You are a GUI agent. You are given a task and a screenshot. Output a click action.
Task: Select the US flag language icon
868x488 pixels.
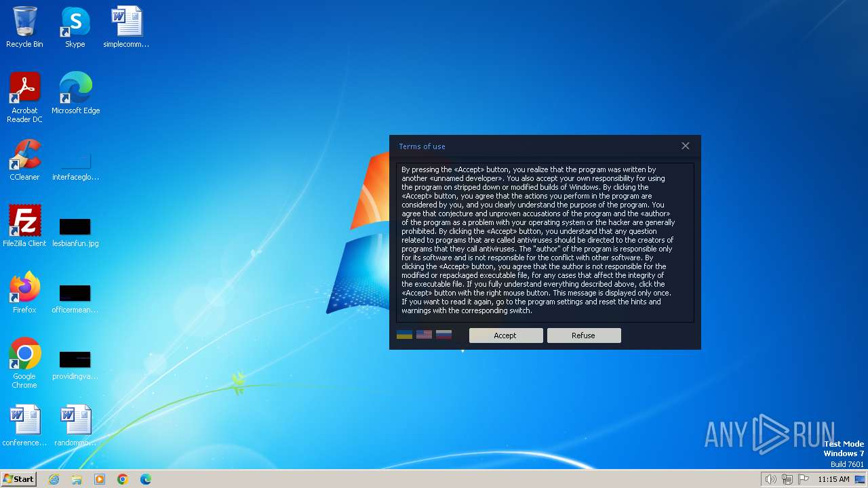point(424,335)
